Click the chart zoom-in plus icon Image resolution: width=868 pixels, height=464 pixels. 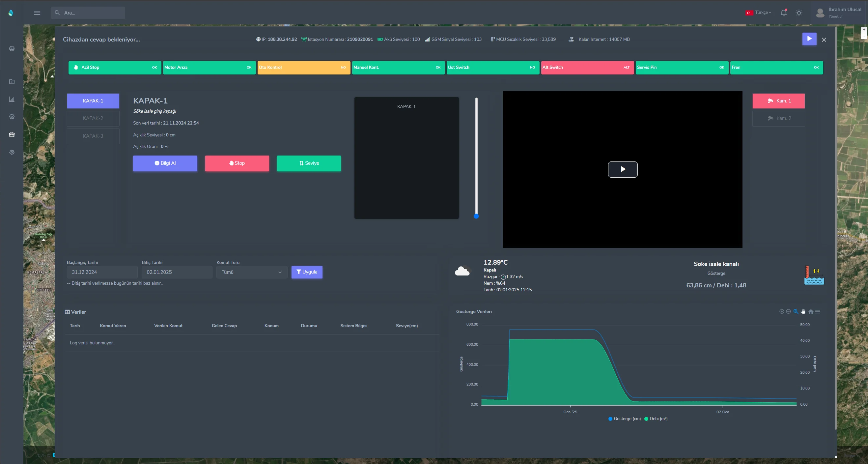click(x=781, y=311)
